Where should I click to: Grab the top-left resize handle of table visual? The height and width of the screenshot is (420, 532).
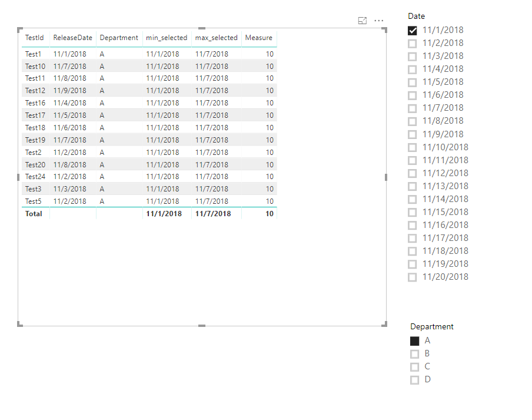[19, 30]
